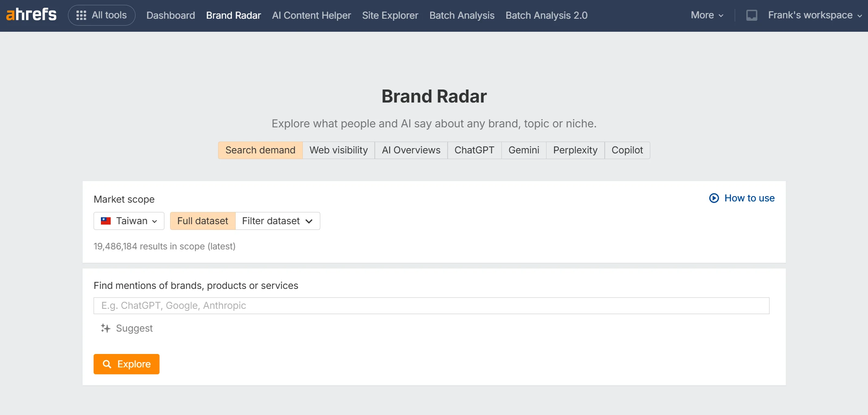Open Batch Analysis 2.0
The width and height of the screenshot is (868, 415).
546,15
